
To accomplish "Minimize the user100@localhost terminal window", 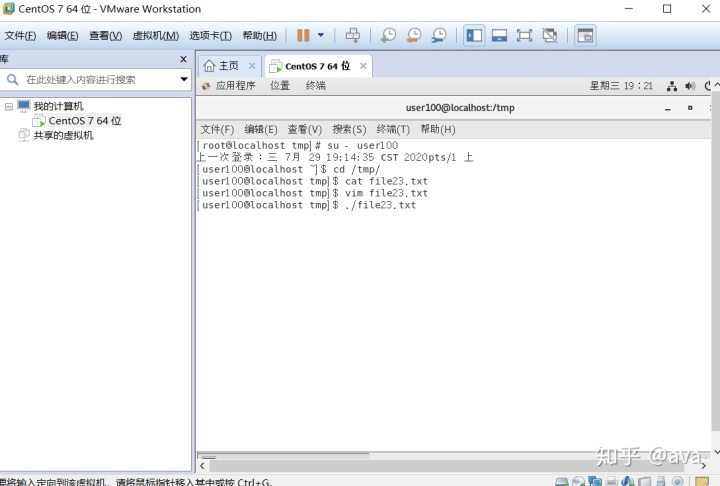I will pyautogui.click(x=668, y=108).
